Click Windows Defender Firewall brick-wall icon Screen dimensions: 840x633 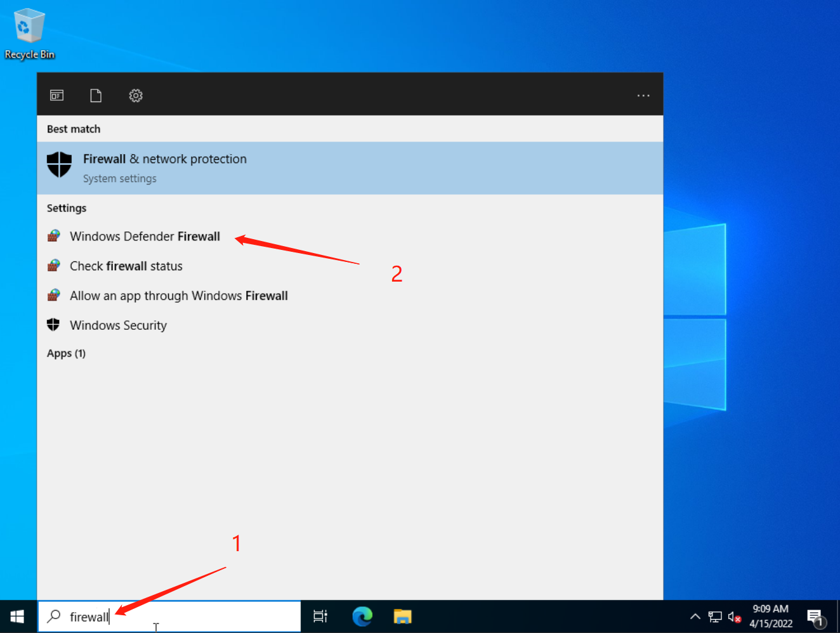[x=54, y=236]
